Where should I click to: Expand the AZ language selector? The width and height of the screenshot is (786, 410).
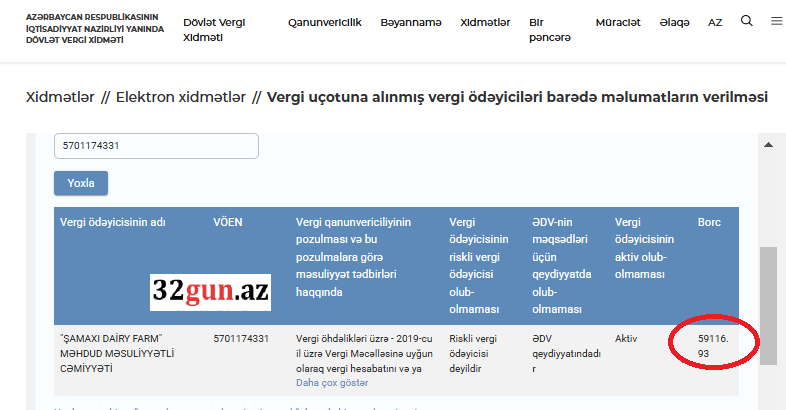coord(715,22)
